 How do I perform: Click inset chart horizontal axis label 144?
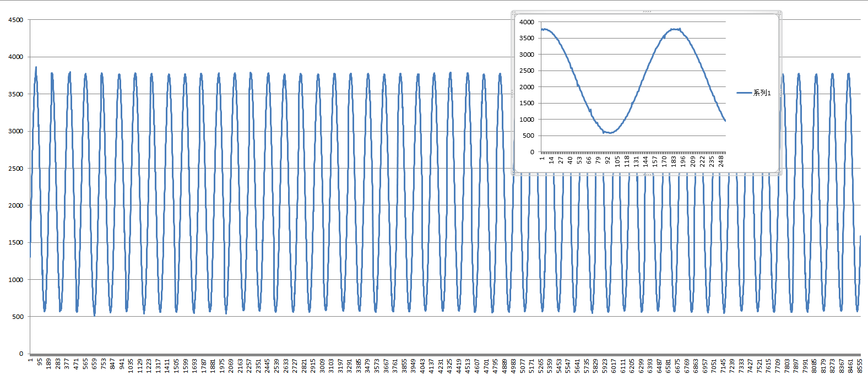click(645, 161)
